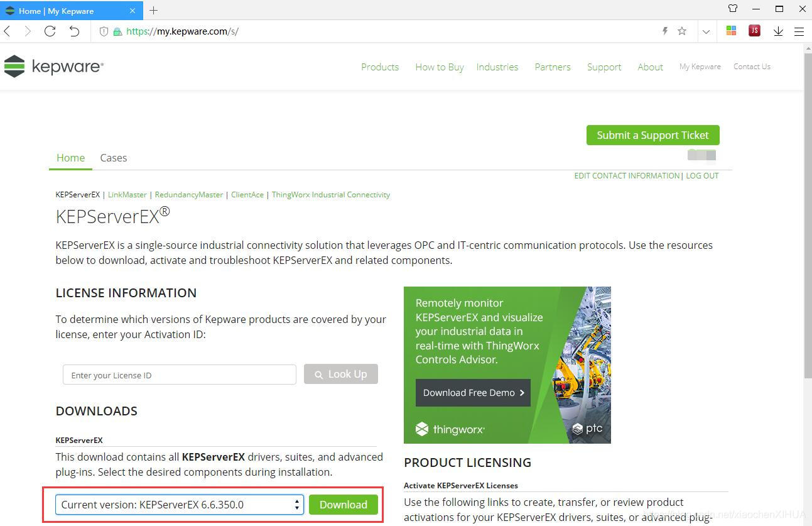
Task: Click the shirt skin icon in title bar
Action: 733,9
